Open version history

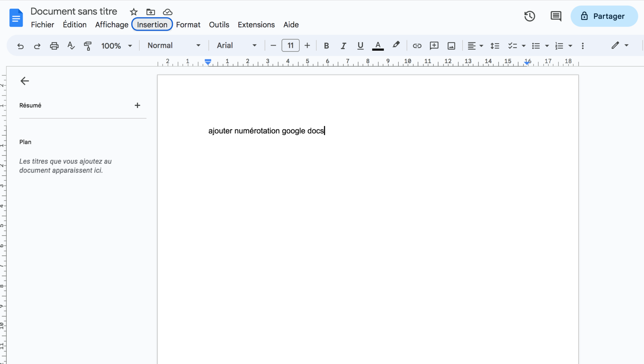[x=530, y=16]
